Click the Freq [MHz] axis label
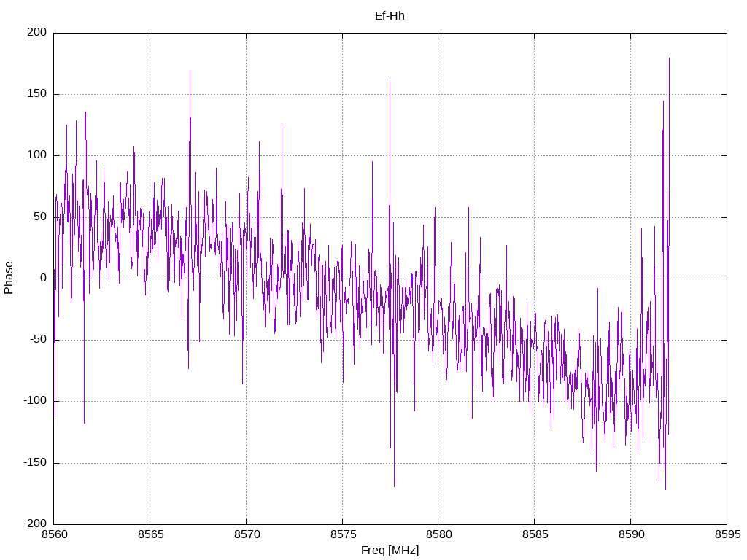This screenshot has width=747, height=560. point(390,550)
